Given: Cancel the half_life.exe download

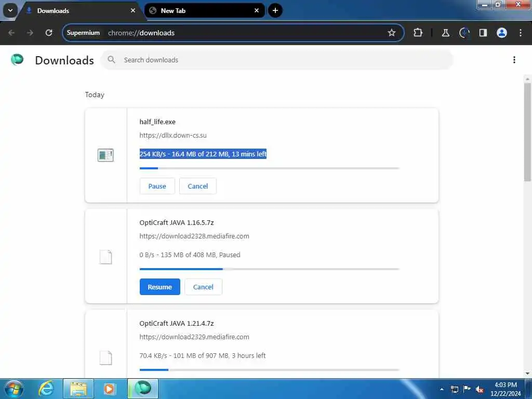Looking at the screenshot, I should coord(198,186).
